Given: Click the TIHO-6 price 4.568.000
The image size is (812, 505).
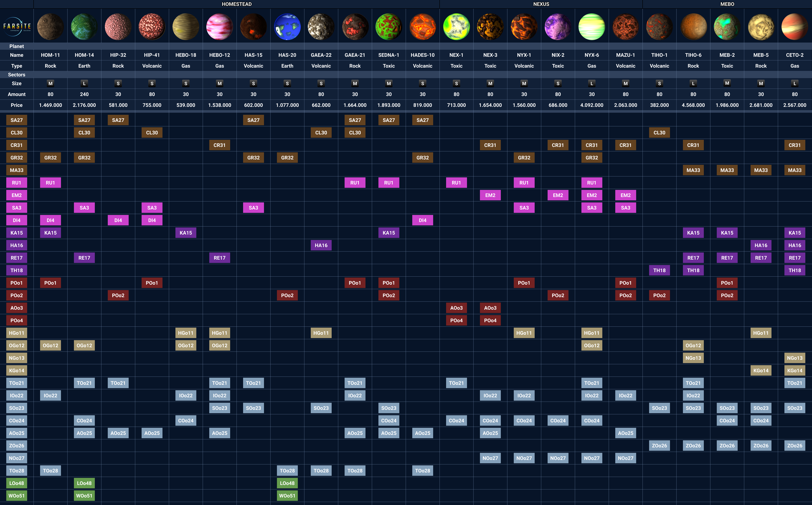Looking at the screenshot, I should (693, 105).
